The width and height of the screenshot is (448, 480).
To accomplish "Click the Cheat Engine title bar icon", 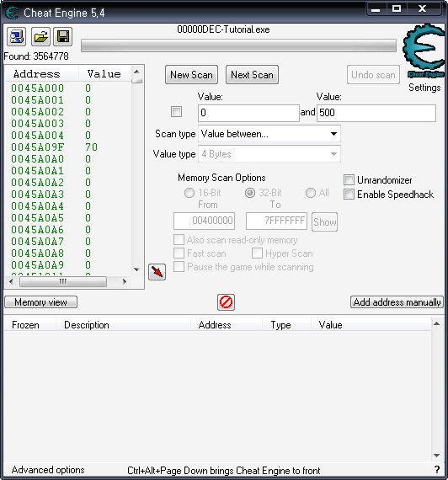I will click(x=13, y=13).
